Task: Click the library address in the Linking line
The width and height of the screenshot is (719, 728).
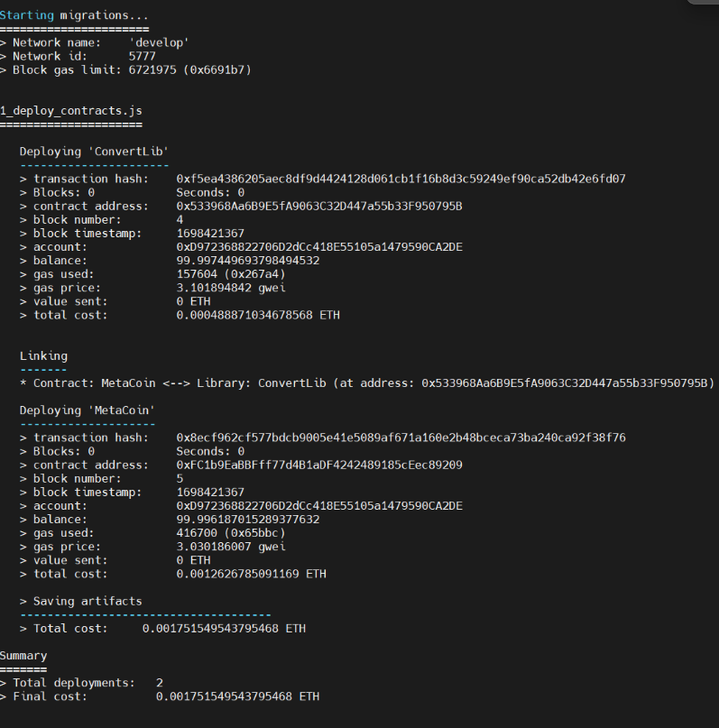Action: (567, 382)
